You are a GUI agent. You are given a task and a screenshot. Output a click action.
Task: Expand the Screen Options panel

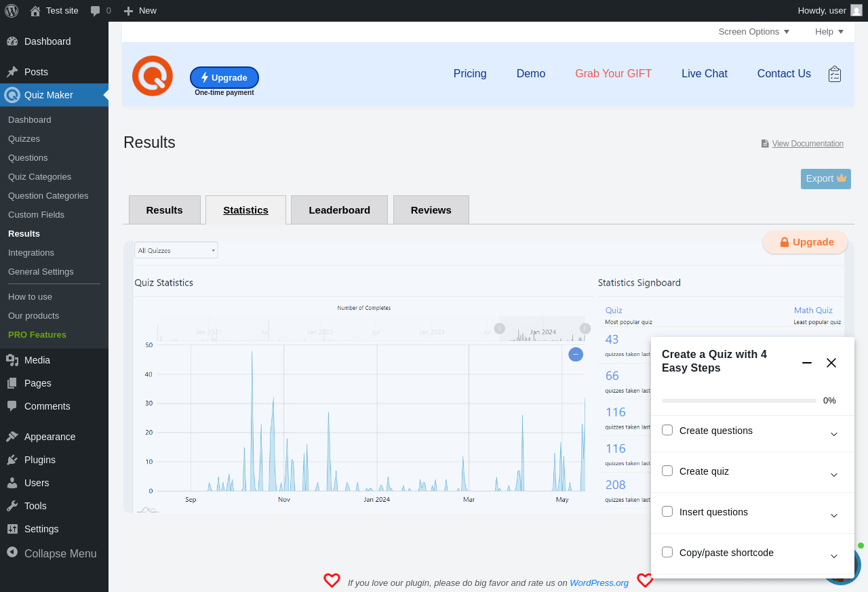[x=754, y=32]
